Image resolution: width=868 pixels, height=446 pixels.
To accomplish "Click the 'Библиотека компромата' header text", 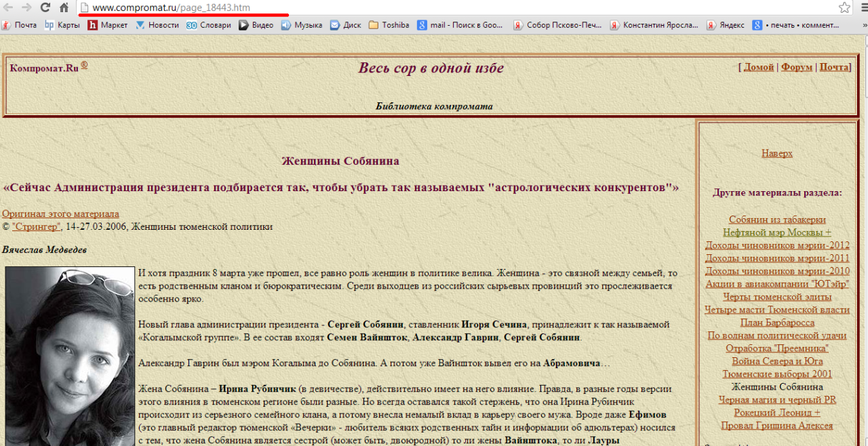I will pyautogui.click(x=434, y=106).
